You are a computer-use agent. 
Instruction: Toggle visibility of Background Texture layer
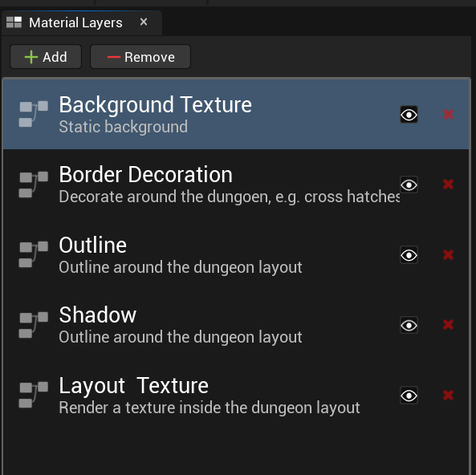point(409,115)
